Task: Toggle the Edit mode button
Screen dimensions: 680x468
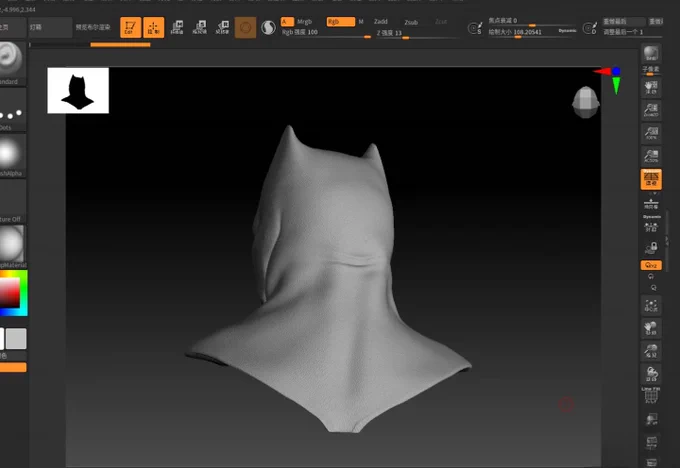Action: tap(131, 28)
